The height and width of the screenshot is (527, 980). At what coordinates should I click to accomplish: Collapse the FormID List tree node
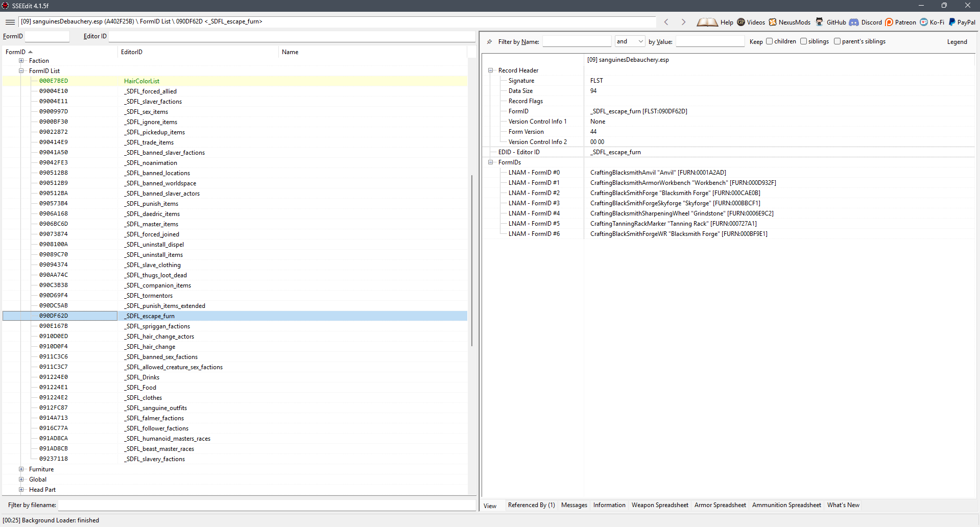(x=21, y=71)
